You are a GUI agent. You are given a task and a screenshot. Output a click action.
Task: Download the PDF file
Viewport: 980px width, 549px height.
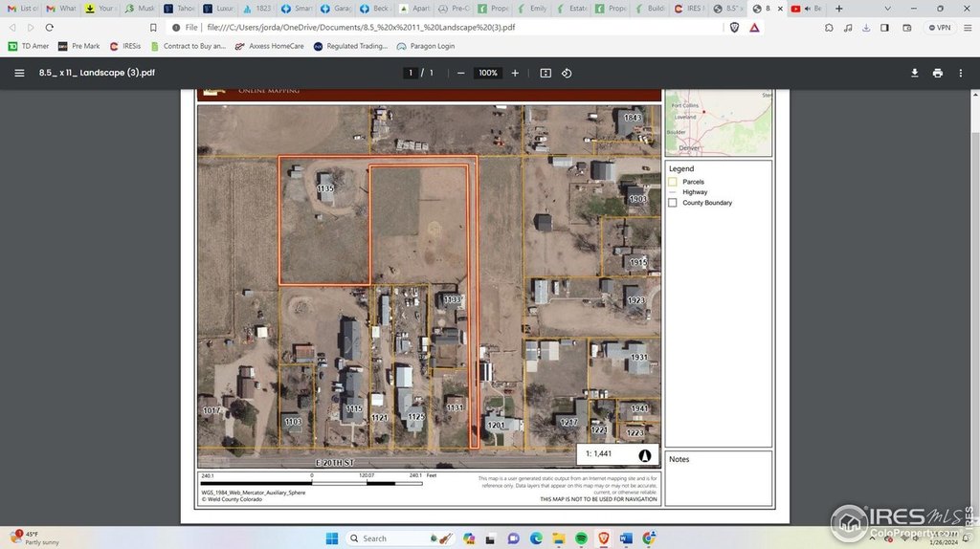pos(914,73)
